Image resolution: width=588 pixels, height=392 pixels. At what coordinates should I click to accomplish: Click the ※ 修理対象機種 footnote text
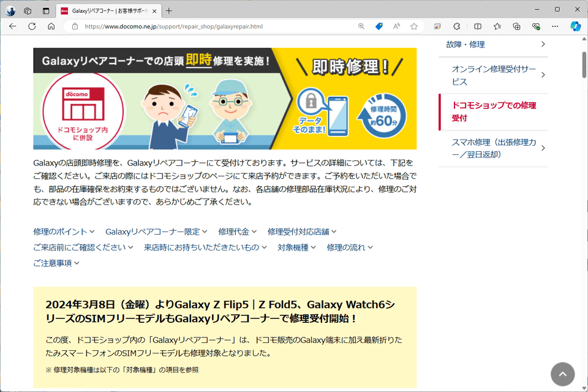[122, 370]
